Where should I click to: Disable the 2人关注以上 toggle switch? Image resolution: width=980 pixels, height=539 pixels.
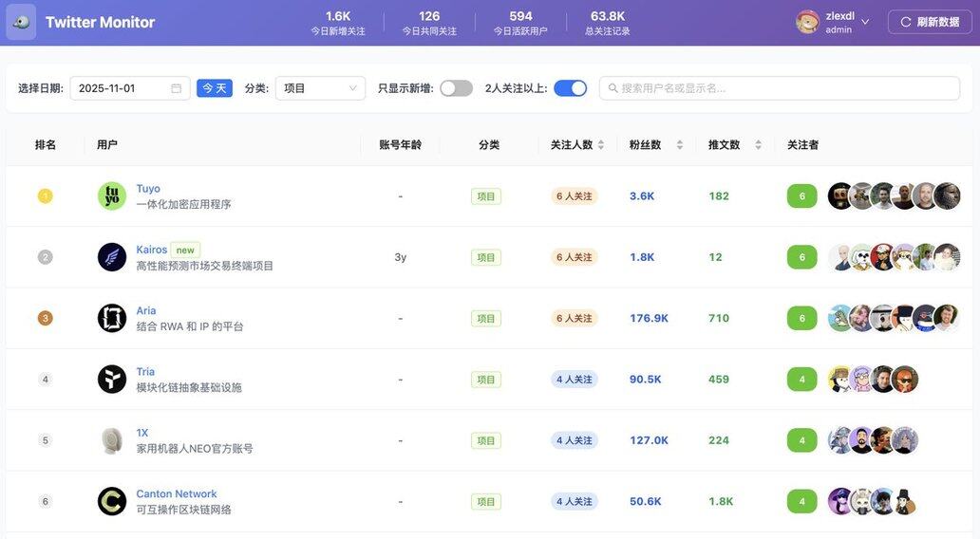570,88
